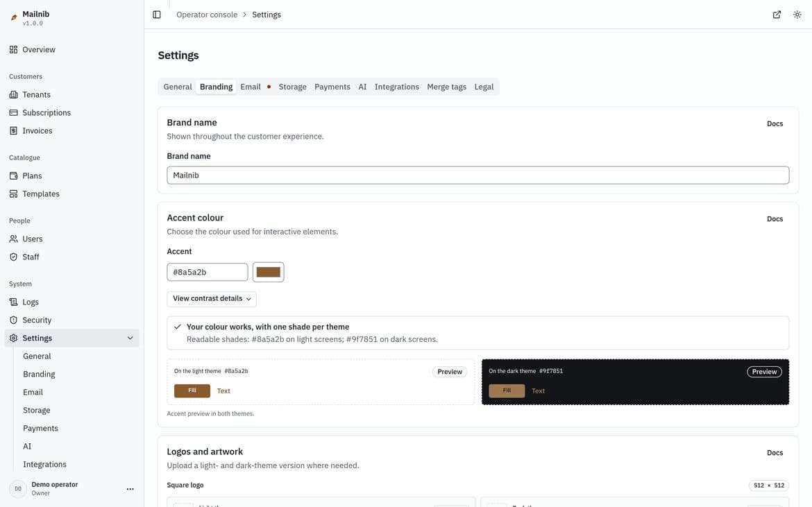
Task: Click the Subscriptions card icon
Action: 13,113
